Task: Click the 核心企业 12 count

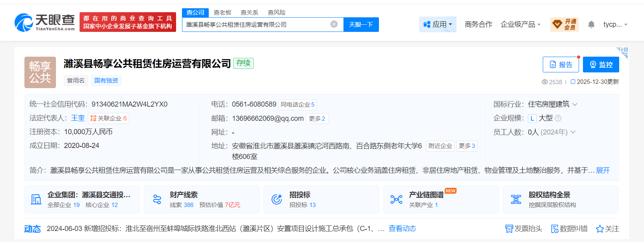Action: pos(102,205)
